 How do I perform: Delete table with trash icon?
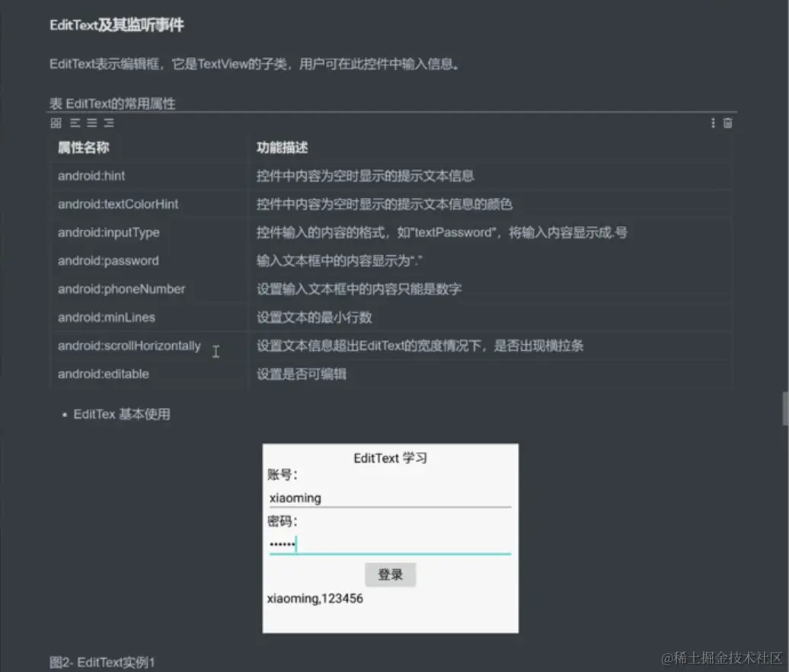pos(727,123)
